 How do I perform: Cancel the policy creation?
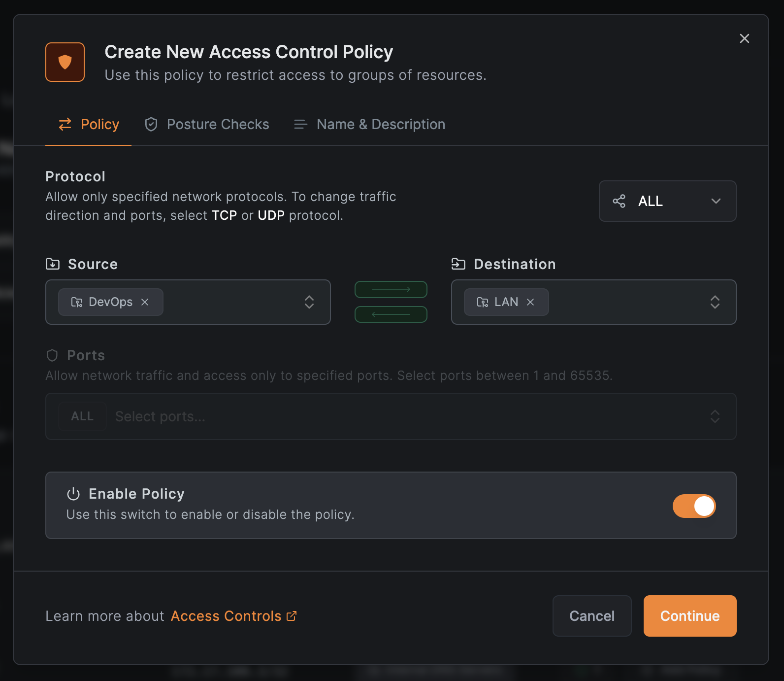click(591, 616)
